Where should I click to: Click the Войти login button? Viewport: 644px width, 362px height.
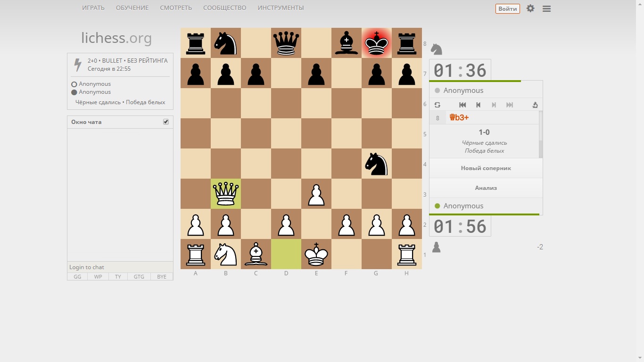pos(507,8)
